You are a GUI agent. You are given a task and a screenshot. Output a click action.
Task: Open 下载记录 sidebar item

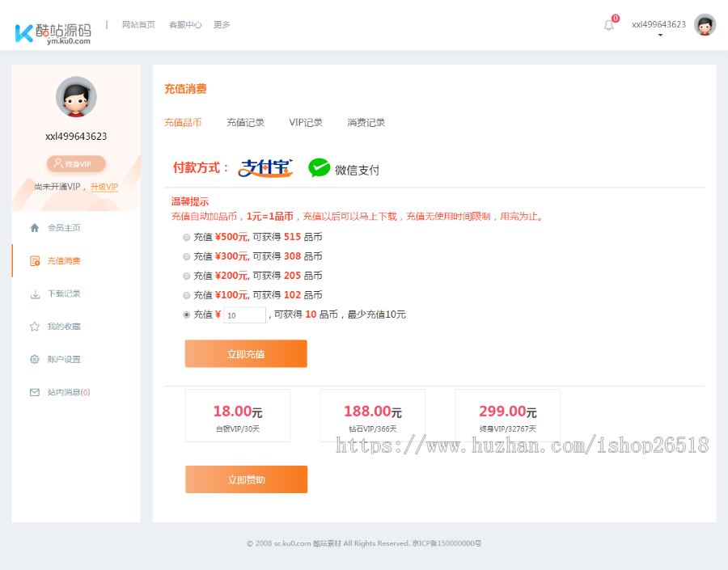(x=64, y=293)
